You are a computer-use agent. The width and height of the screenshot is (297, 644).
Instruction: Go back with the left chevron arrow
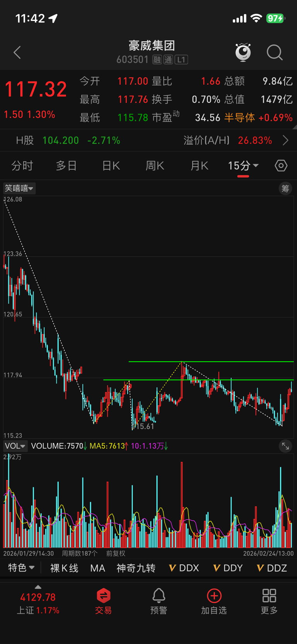17,53
